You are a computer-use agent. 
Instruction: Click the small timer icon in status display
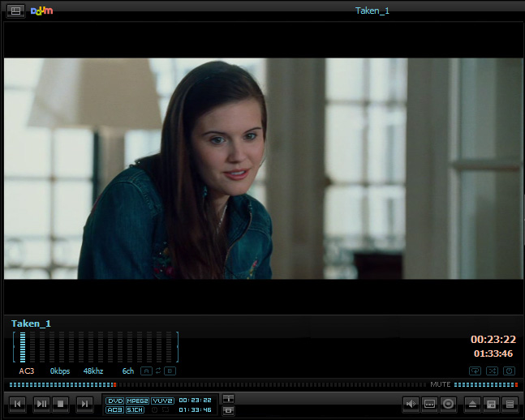(x=154, y=409)
